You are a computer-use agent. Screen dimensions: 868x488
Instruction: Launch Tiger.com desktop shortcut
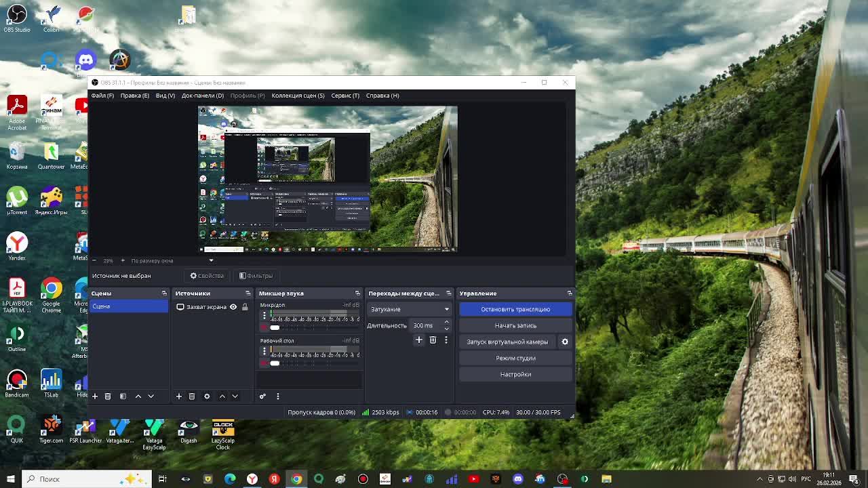(x=51, y=430)
